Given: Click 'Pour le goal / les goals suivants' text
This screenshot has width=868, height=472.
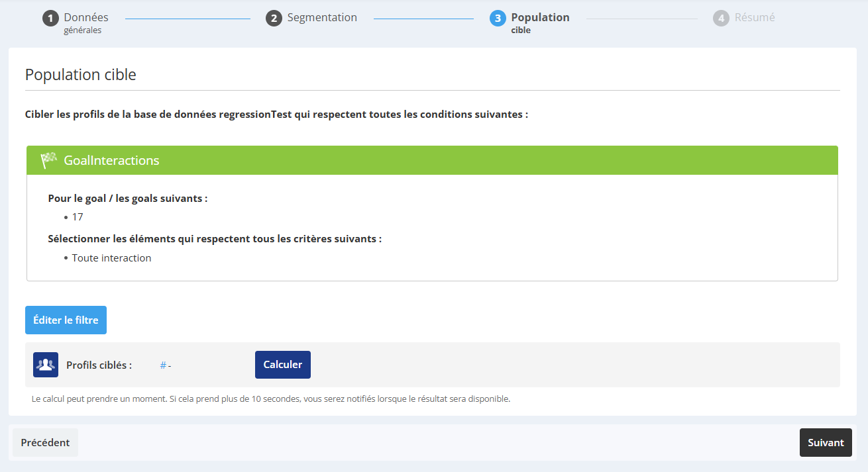Looking at the screenshot, I should tap(128, 199).
